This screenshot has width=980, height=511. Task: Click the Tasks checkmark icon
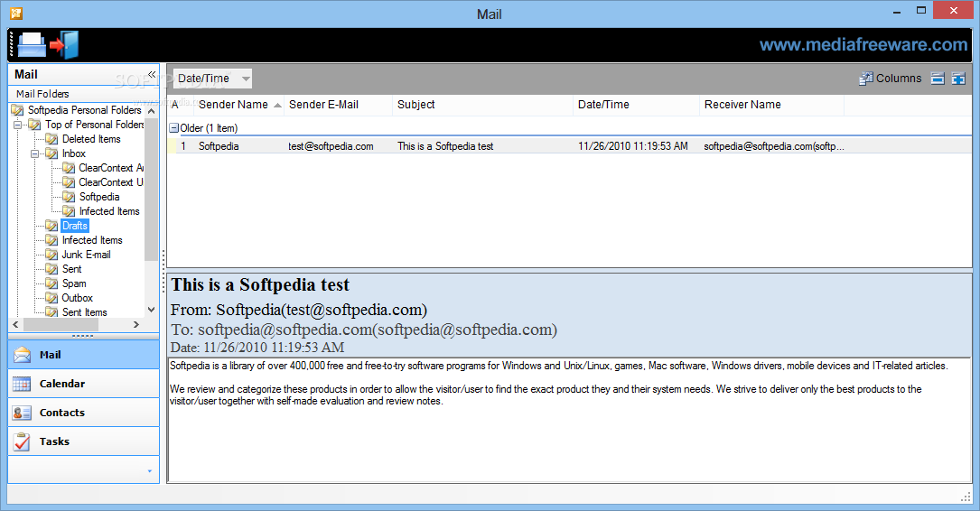22,441
